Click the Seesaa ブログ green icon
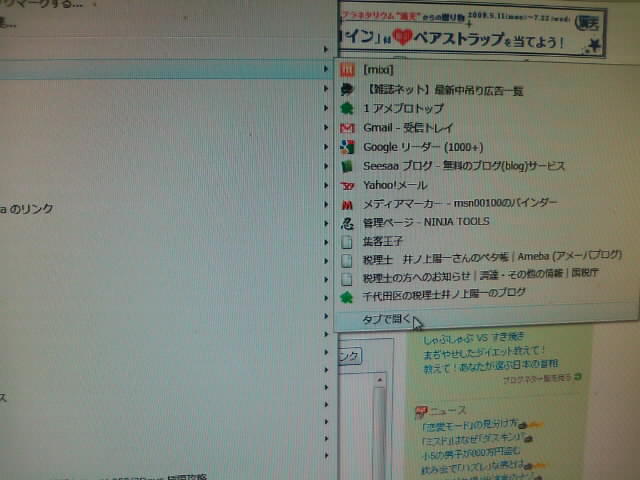This screenshot has width=640, height=480. (347, 166)
